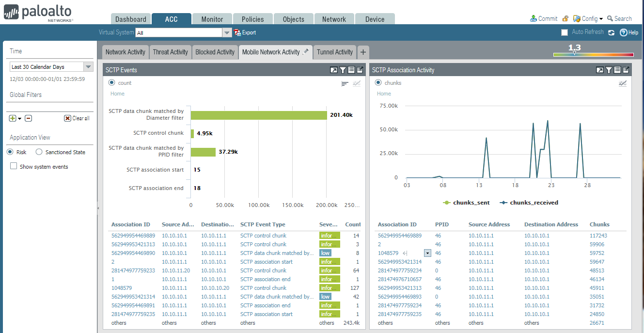The image size is (644, 333).
Task: Remove a global filter with the minus icon
Action: tap(29, 118)
